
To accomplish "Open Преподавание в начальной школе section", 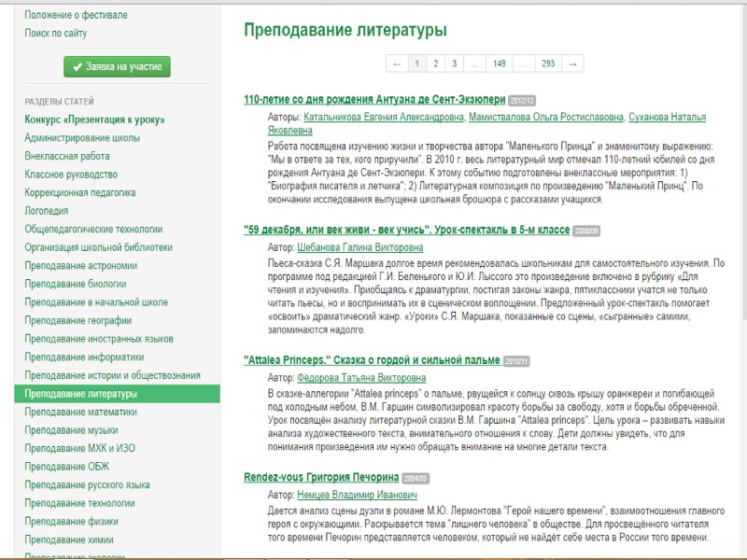I will coord(96,302).
